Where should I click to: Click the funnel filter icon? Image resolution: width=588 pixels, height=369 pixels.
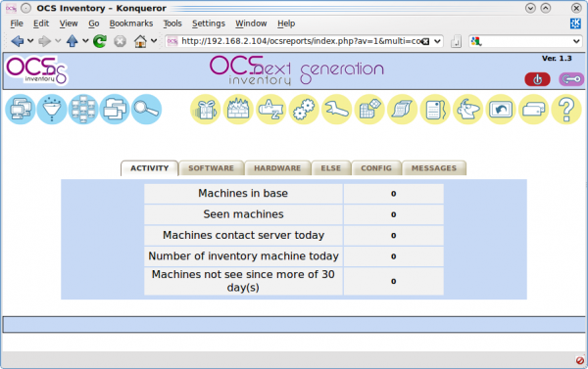[52, 110]
